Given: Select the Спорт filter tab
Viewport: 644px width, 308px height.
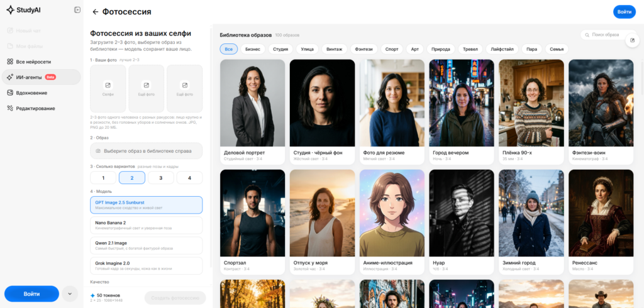Looking at the screenshot, I should coord(392,49).
